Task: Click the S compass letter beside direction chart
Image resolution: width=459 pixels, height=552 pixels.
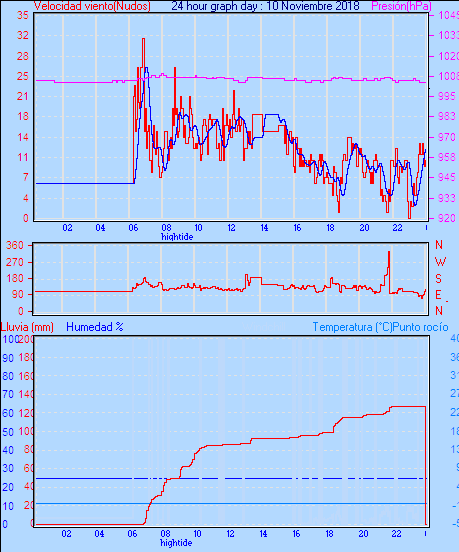Action: coord(438,279)
